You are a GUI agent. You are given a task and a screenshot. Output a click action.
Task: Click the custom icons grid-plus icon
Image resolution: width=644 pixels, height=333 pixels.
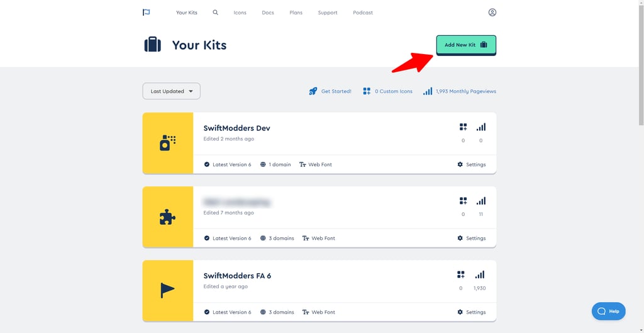click(x=367, y=91)
